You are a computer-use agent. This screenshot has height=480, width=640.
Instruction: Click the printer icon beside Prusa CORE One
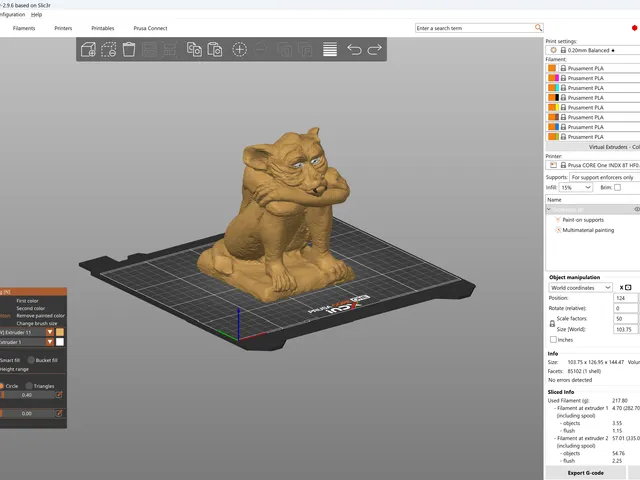[553, 165]
